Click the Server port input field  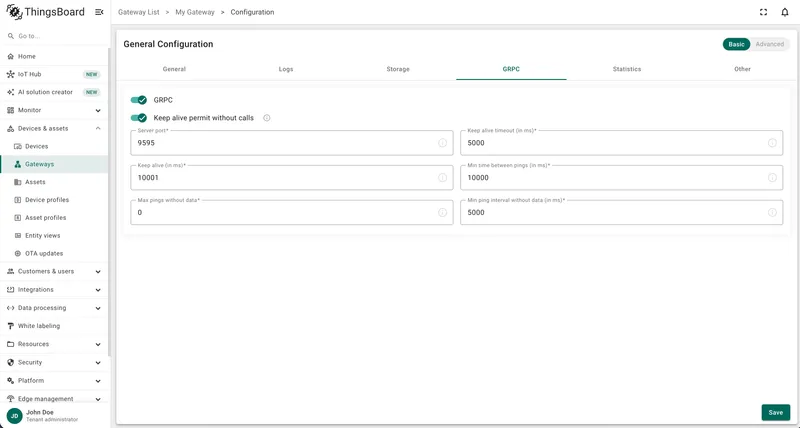pyautogui.click(x=292, y=143)
